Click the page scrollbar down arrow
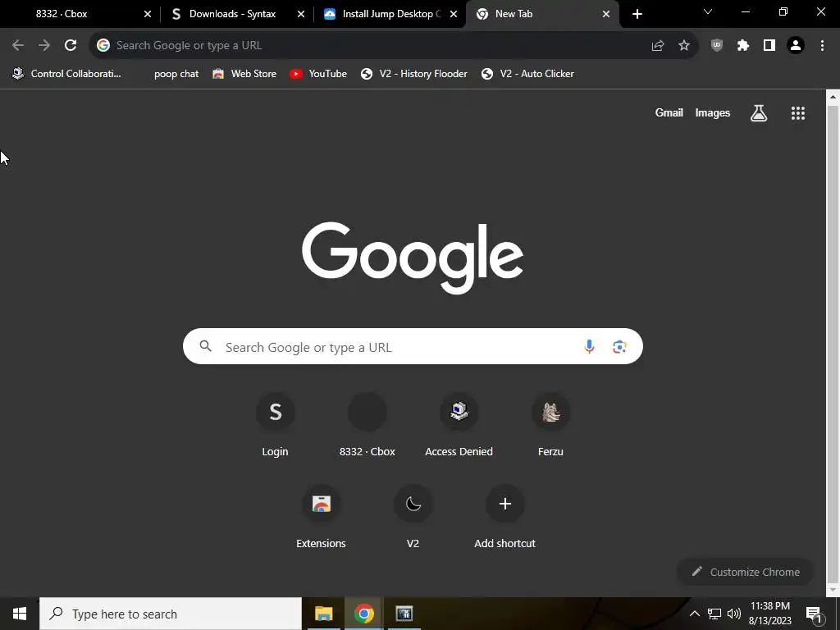 833,590
